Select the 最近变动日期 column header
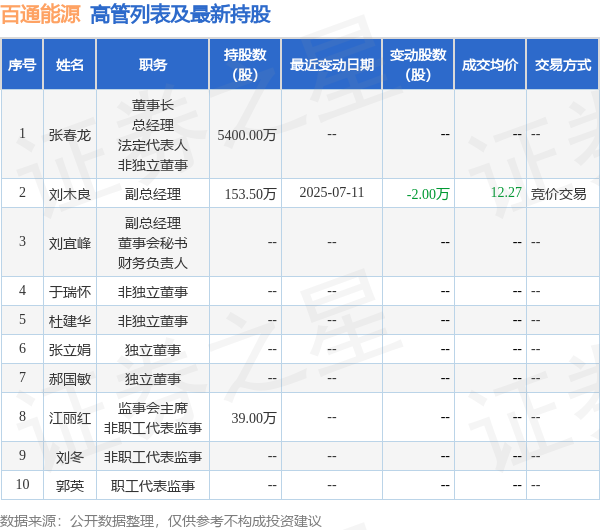600x530 pixels. click(x=332, y=65)
